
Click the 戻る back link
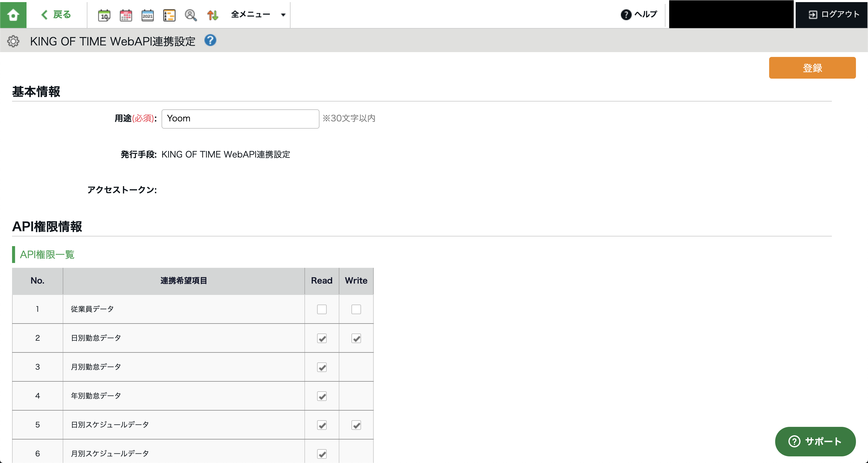tap(56, 14)
